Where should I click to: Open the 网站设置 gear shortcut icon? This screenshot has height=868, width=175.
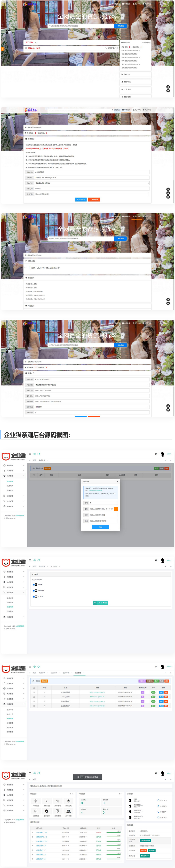click(x=36, y=801)
